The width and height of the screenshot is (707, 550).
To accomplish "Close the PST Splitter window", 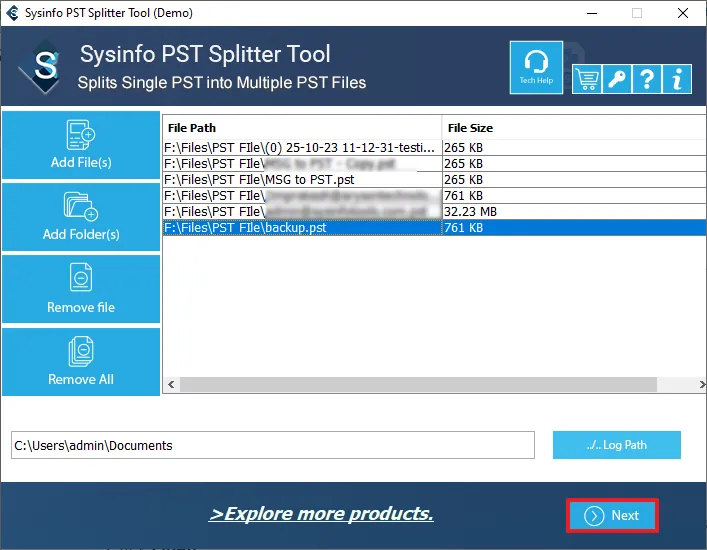I will click(683, 13).
